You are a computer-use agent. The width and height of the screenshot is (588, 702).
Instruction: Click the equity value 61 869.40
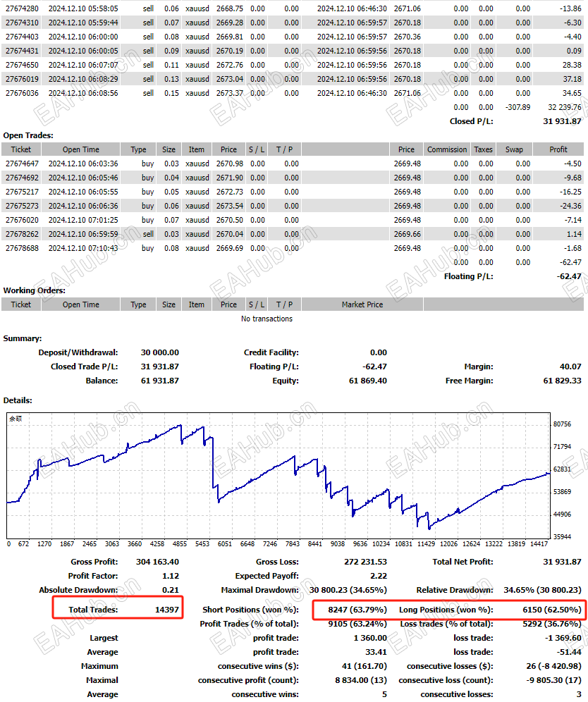(367, 381)
